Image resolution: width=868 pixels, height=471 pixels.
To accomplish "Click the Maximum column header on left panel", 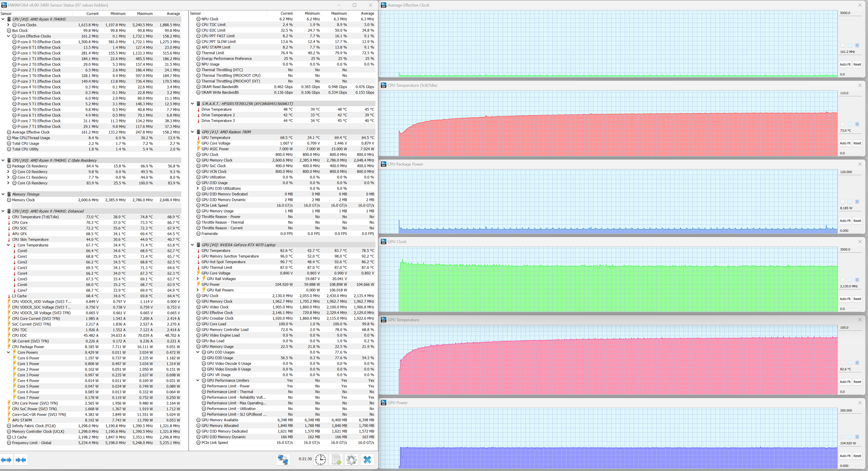I will click(x=145, y=14).
